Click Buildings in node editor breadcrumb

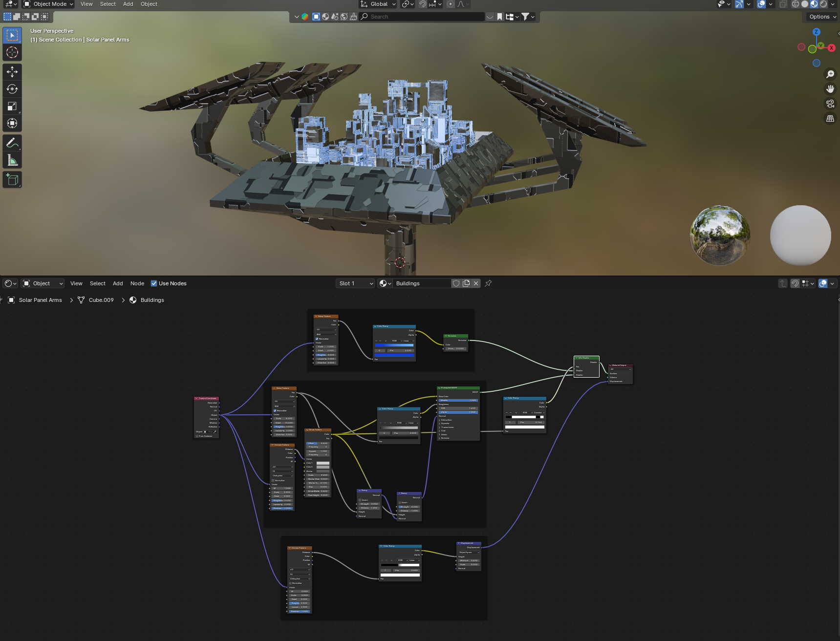[152, 300]
